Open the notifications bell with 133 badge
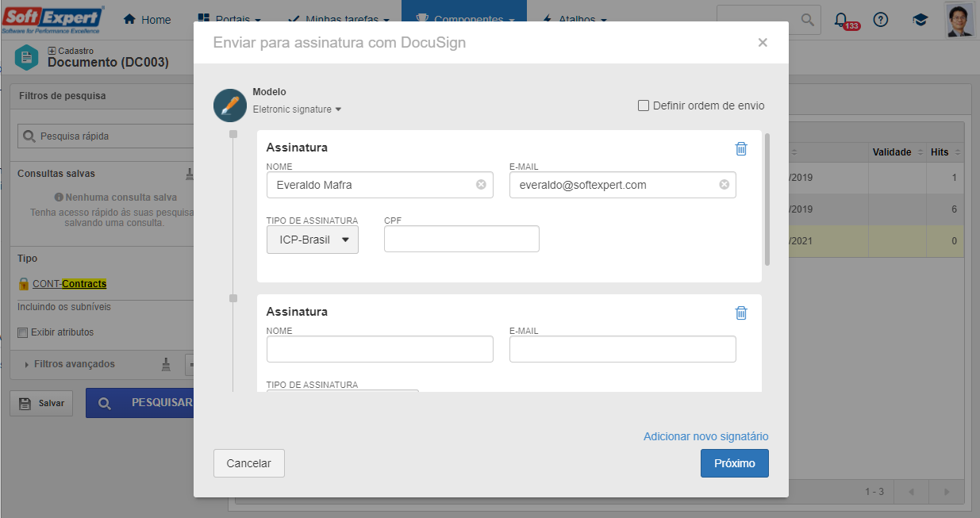 [842, 20]
